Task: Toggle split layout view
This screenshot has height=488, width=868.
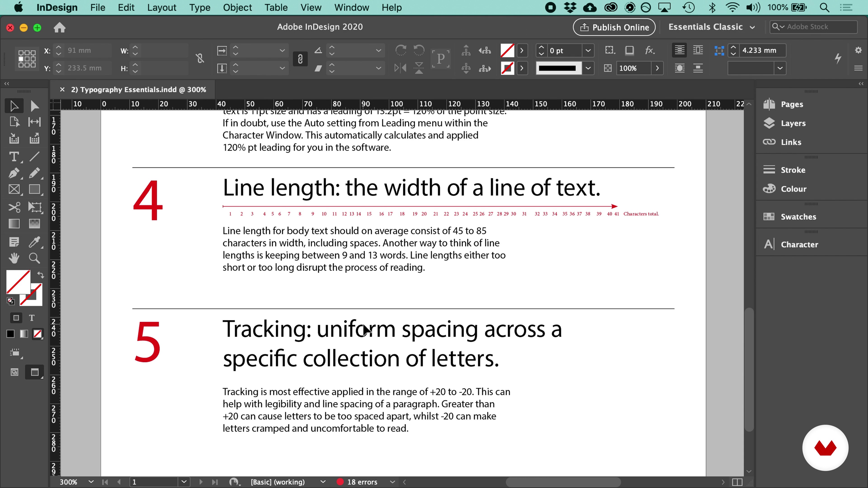Action: pos(737,482)
